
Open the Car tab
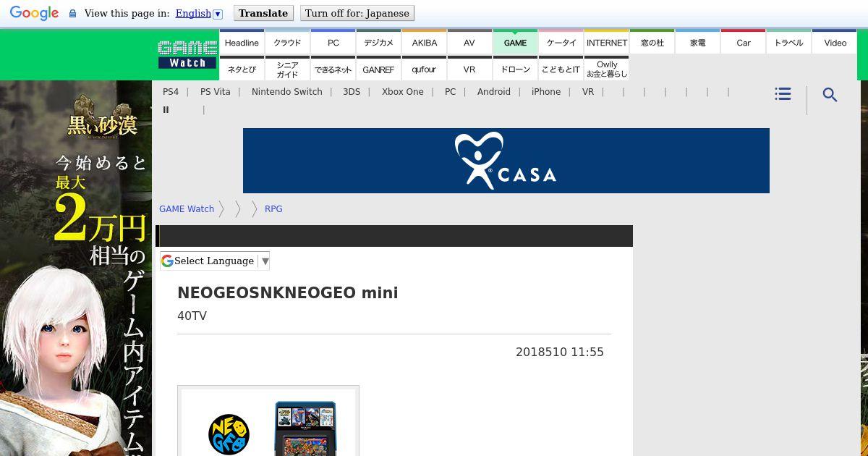tap(743, 43)
